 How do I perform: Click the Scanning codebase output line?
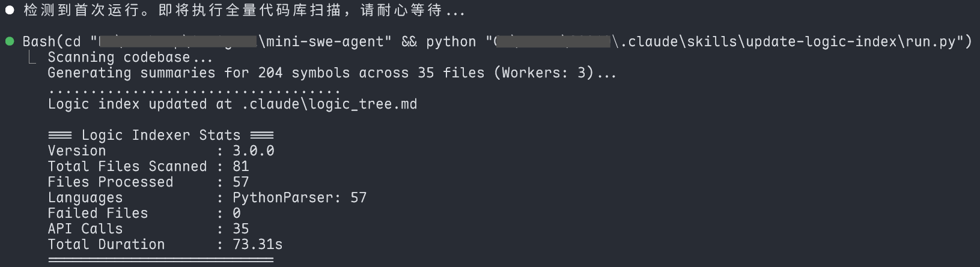tap(130, 58)
